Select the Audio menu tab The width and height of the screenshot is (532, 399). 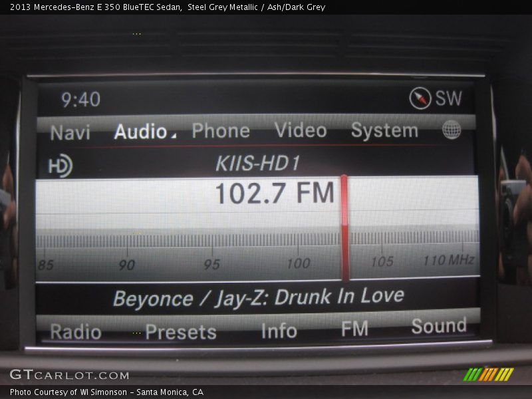click(140, 131)
